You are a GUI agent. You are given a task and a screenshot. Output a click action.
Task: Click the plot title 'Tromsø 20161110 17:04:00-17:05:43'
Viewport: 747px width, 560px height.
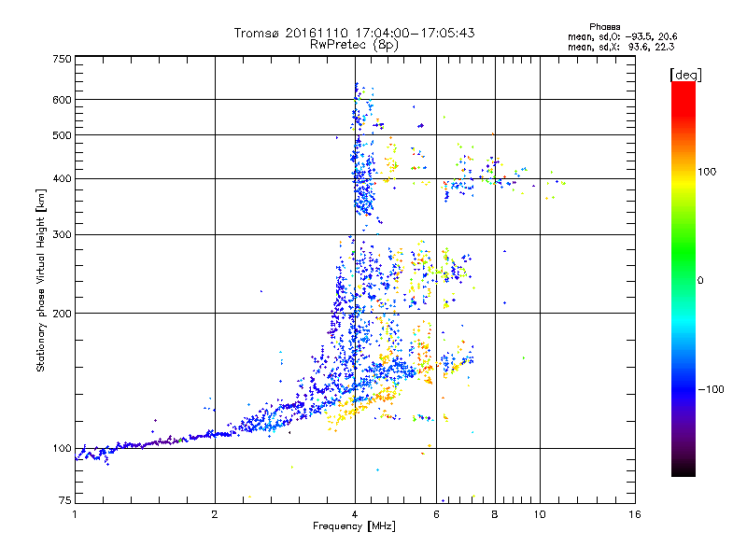click(354, 33)
